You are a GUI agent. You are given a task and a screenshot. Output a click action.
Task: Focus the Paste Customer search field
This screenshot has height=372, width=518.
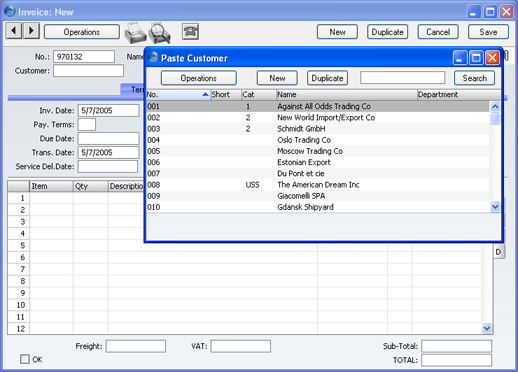403,78
